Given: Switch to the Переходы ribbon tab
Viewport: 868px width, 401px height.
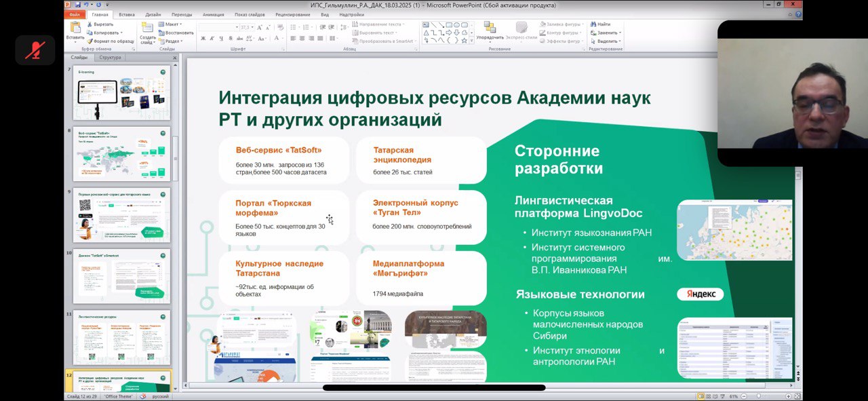Looking at the screenshot, I should click(x=182, y=14).
